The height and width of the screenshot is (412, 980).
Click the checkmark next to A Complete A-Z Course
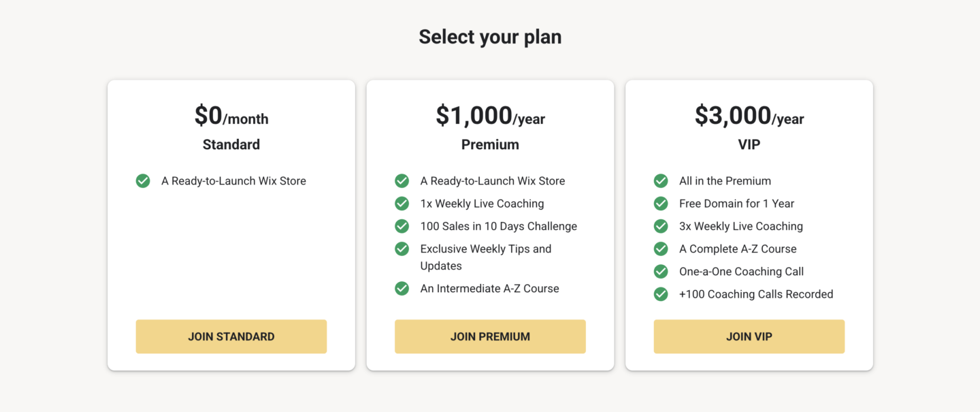(x=661, y=249)
